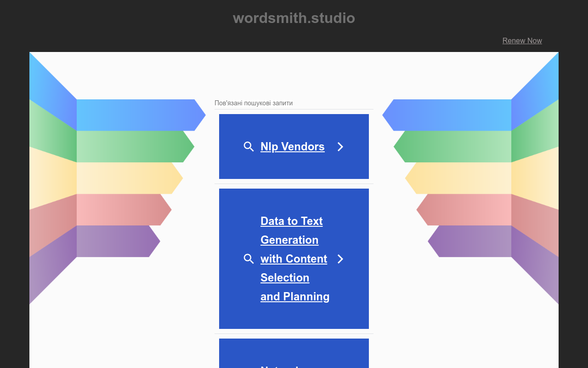Click the search icon beside Nlp Vendors

[x=249, y=147]
